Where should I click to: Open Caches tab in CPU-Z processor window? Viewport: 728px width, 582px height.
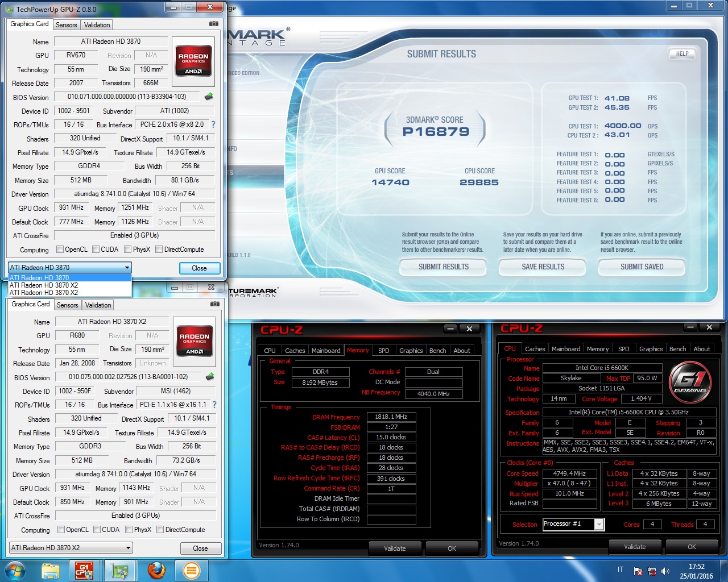(x=535, y=349)
